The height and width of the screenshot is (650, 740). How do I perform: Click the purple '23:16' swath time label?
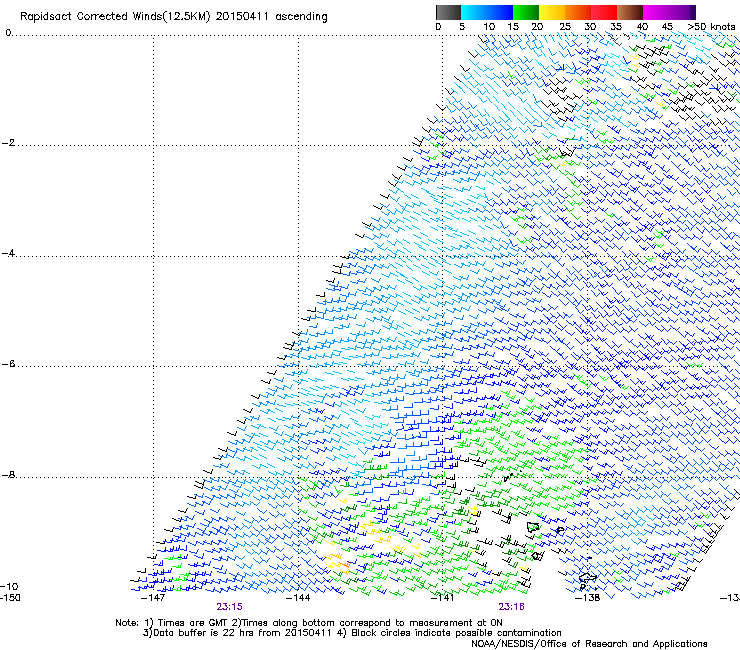pos(512,607)
